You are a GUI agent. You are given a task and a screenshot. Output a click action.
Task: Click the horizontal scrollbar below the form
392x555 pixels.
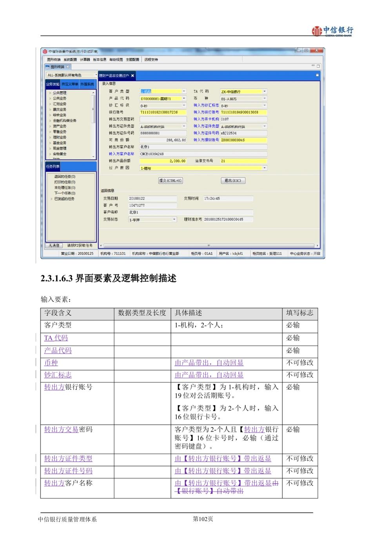[209, 246]
